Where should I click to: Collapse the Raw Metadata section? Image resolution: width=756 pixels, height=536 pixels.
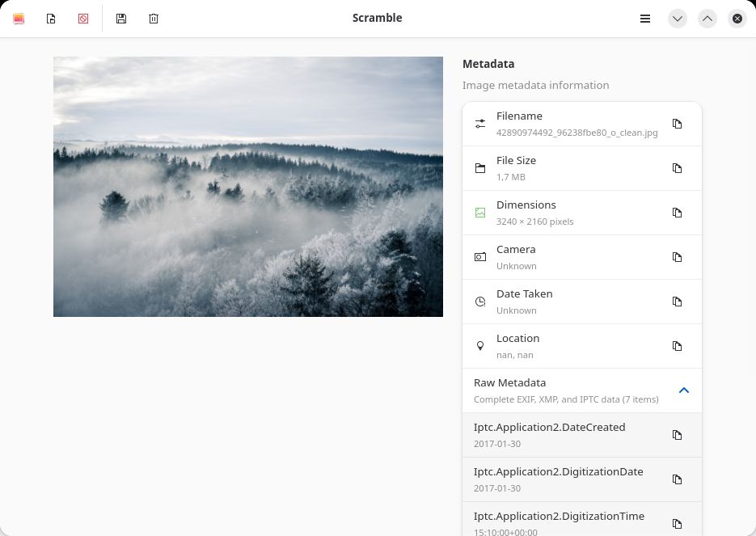(684, 390)
